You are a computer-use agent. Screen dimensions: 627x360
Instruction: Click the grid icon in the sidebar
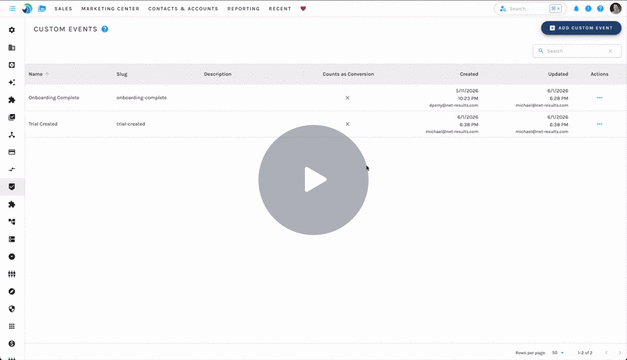(12, 326)
